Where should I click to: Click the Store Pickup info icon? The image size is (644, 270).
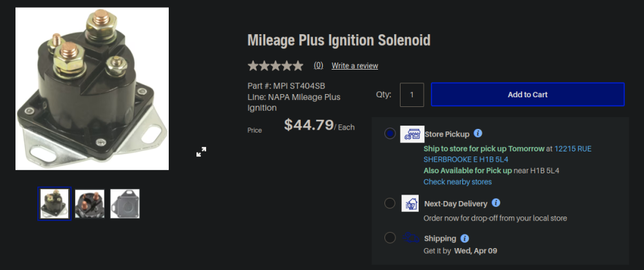pyautogui.click(x=478, y=133)
